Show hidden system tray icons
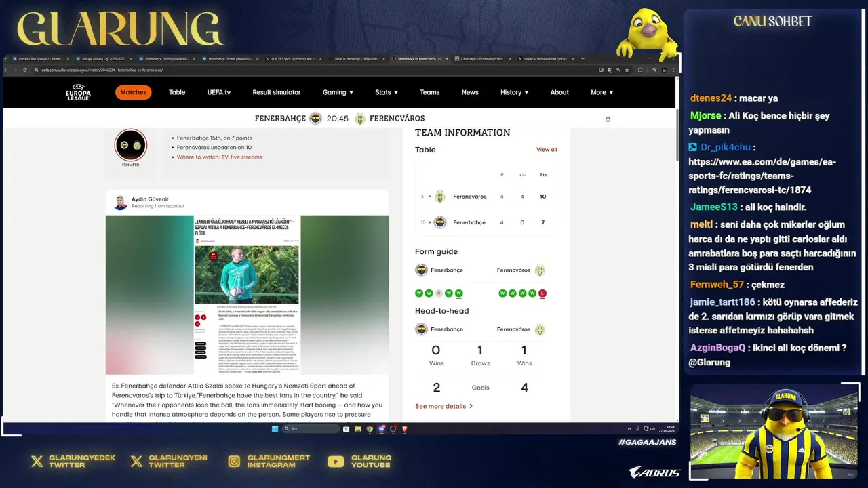The width and height of the screenshot is (868, 488). 629,428
